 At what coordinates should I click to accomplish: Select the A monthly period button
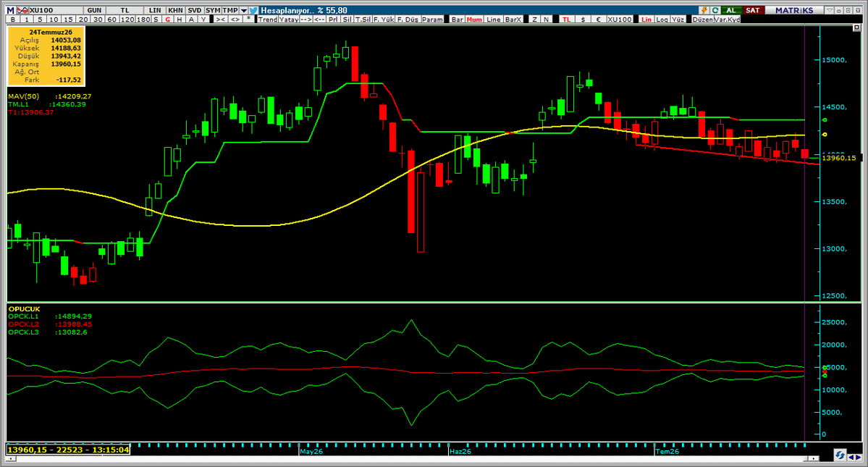(192, 20)
